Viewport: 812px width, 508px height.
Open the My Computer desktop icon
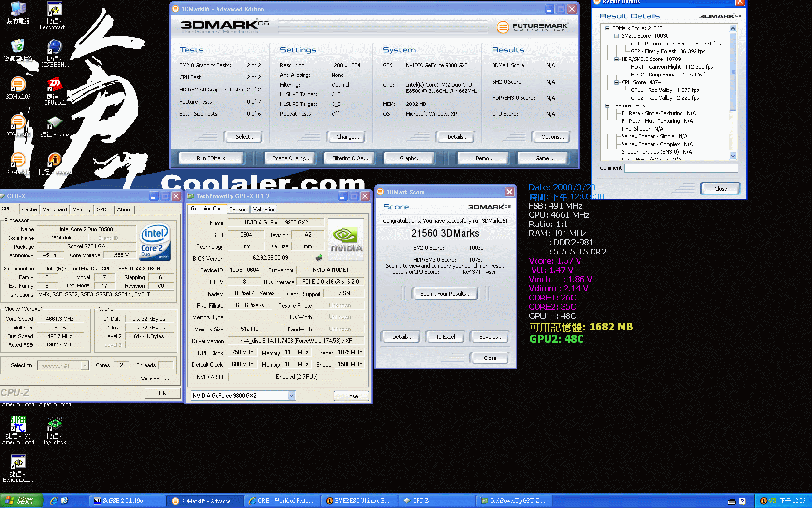click(18, 13)
